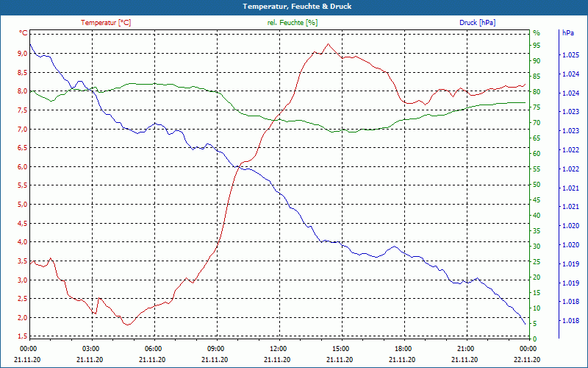The height and width of the screenshot is (368, 588).
Task: Click the 12:00 time axis label
Action: pyautogui.click(x=277, y=348)
